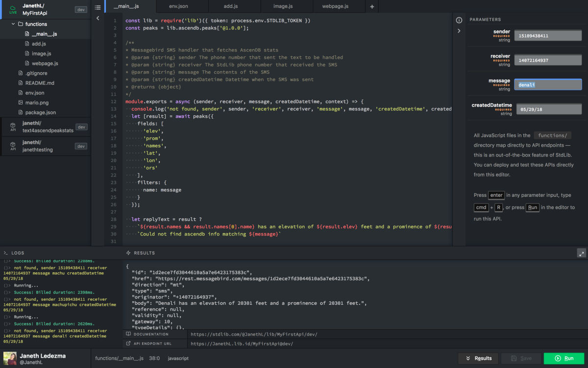Open the webpage.js tab
The height and width of the screenshot is (368, 588).
point(335,7)
